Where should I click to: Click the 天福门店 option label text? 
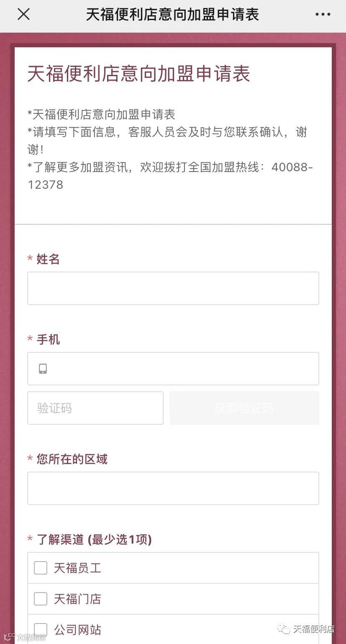click(77, 599)
